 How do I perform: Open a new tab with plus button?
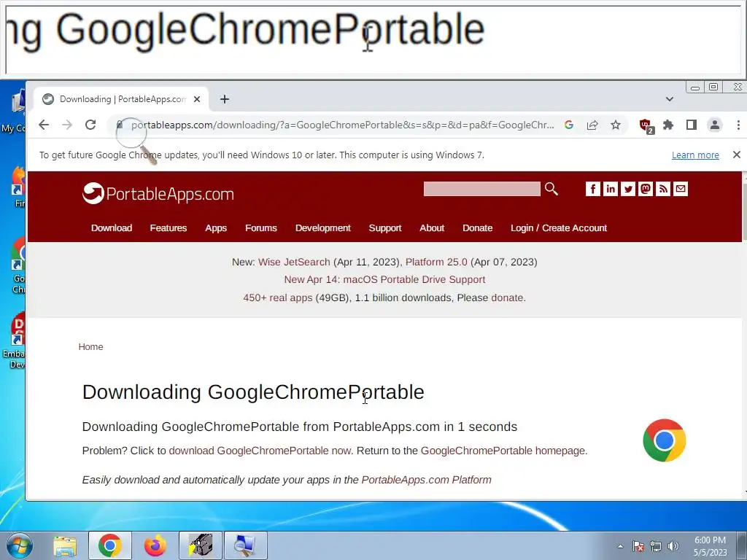click(x=225, y=99)
